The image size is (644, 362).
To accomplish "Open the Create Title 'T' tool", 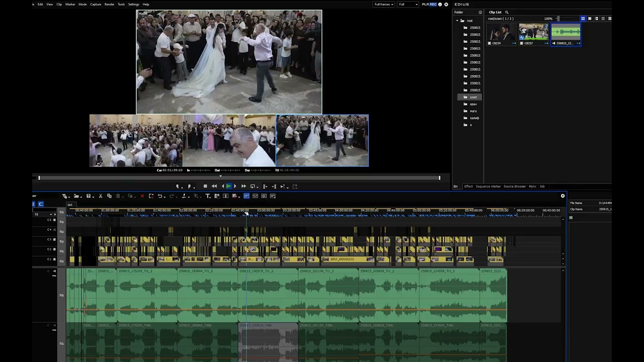I will (208, 196).
